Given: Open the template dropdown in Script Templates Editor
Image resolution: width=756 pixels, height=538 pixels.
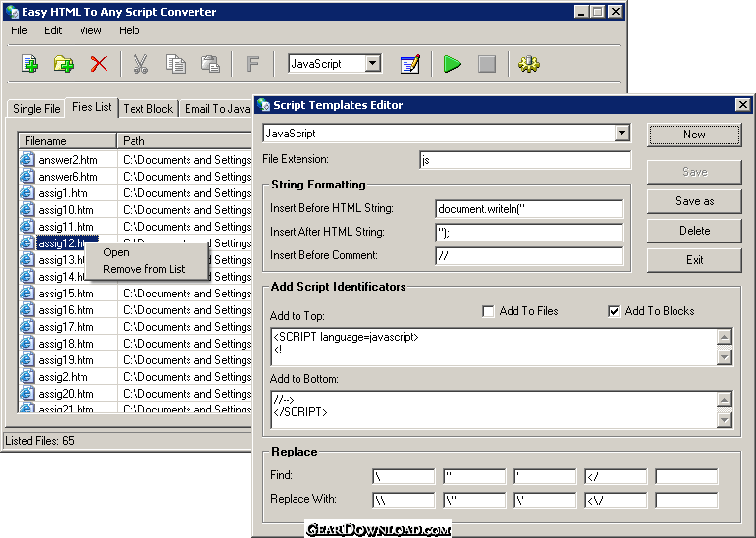Looking at the screenshot, I should [x=621, y=133].
